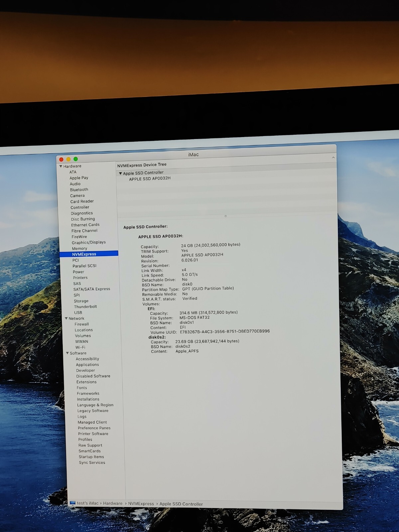Click Hardware in the path bar
The image size is (399, 532).
pos(113,503)
